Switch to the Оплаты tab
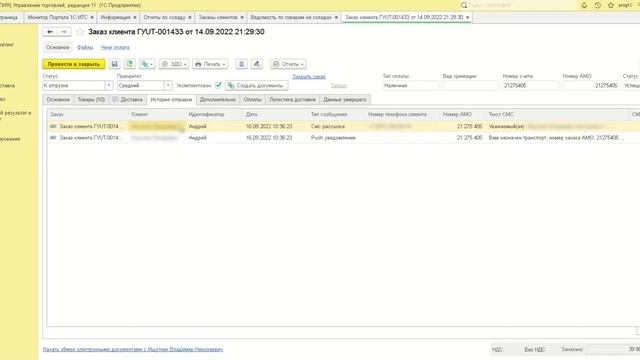The width and height of the screenshot is (640, 360). point(252,100)
